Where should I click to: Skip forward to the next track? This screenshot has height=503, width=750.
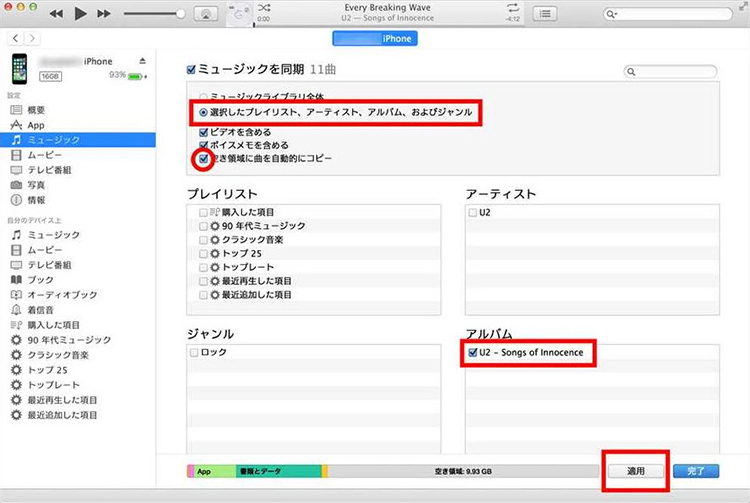pyautogui.click(x=104, y=13)
